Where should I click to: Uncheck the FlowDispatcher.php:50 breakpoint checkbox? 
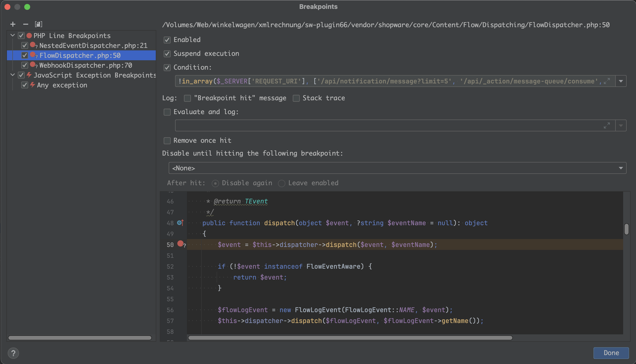[x=24, y=55]
